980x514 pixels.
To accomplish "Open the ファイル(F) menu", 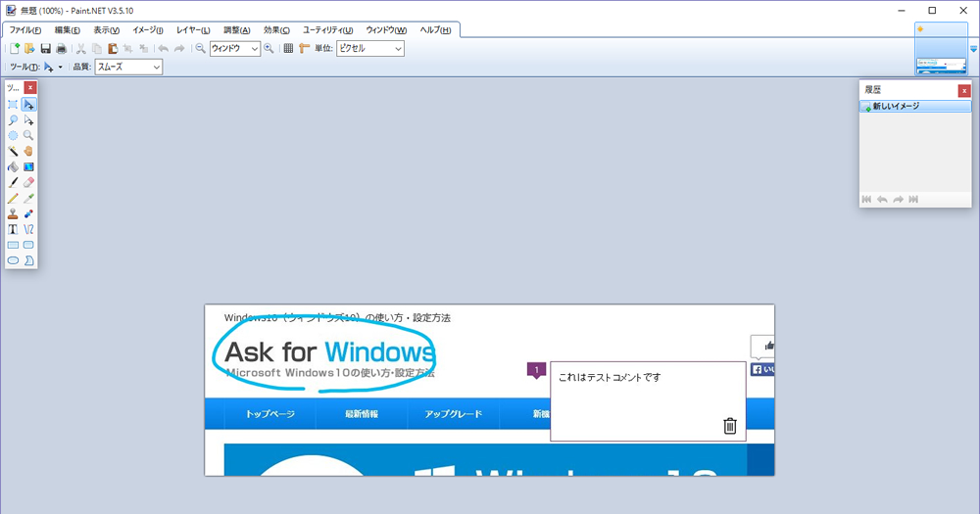I will [x=25, y=30].
